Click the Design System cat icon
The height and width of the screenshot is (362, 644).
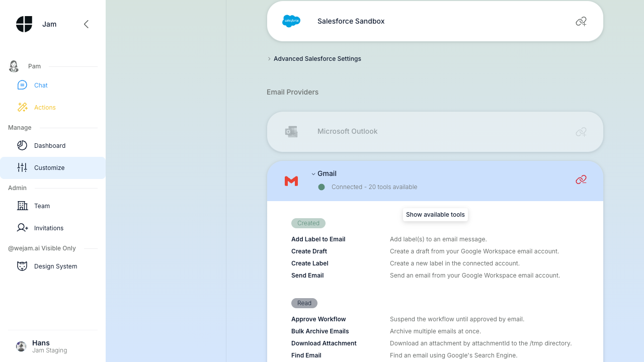click(x=22, y=266)
